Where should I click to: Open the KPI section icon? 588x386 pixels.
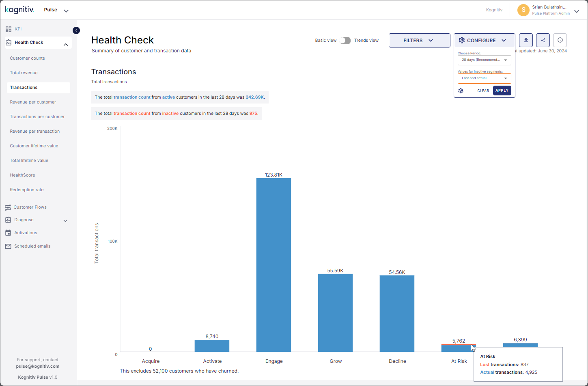pos(8,29)
